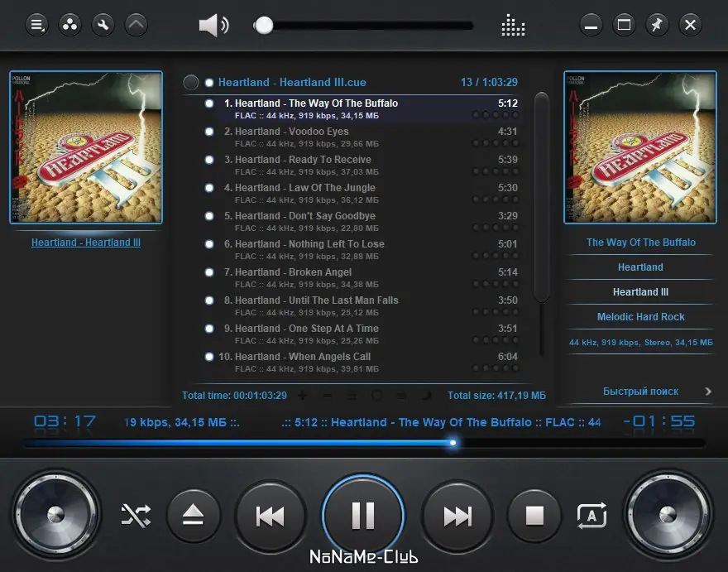Click the playlist vertical scrollbar
Viewport: 728px width, 572px height.
[x=541, y=198]
